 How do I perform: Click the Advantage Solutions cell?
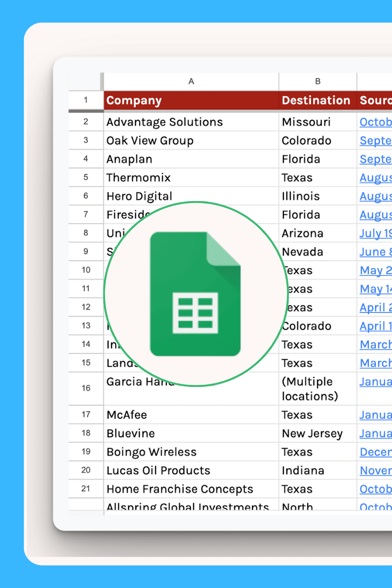pos(191,122)
